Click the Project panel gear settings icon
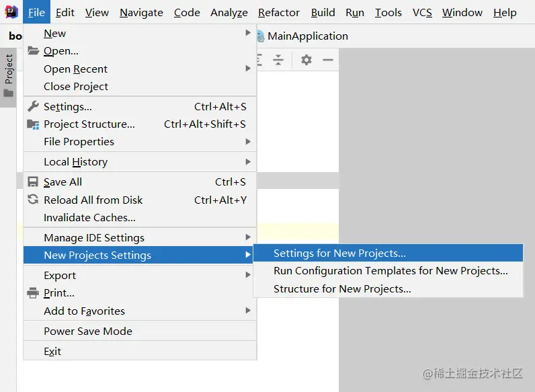 pyautogui.click(x=306, y=60)
